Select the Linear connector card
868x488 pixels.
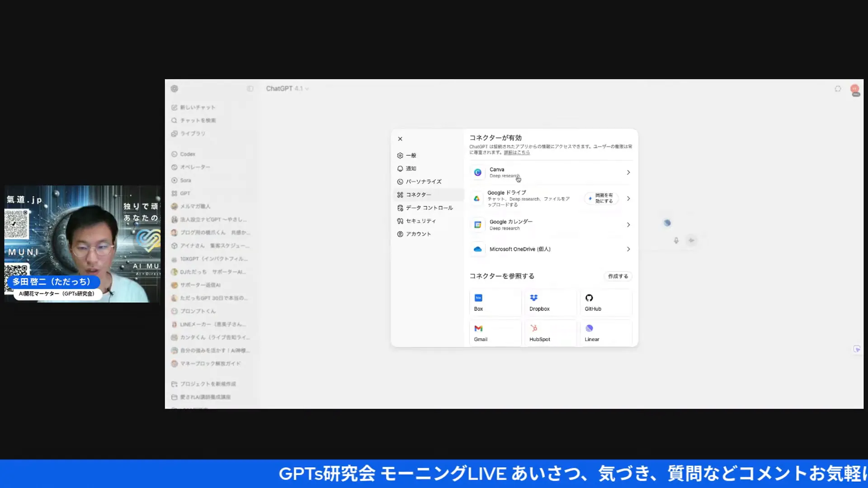(606, 333)
